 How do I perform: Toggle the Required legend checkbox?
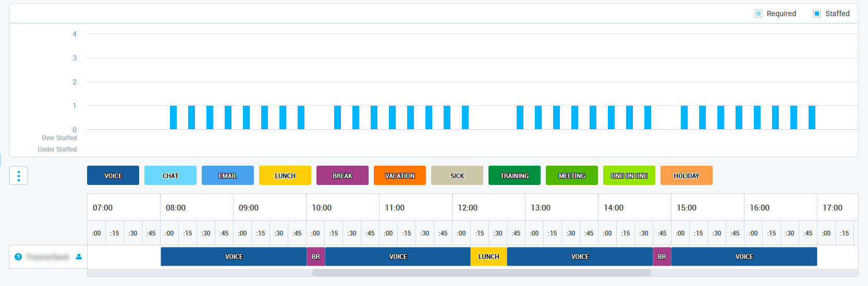[759, 14]
